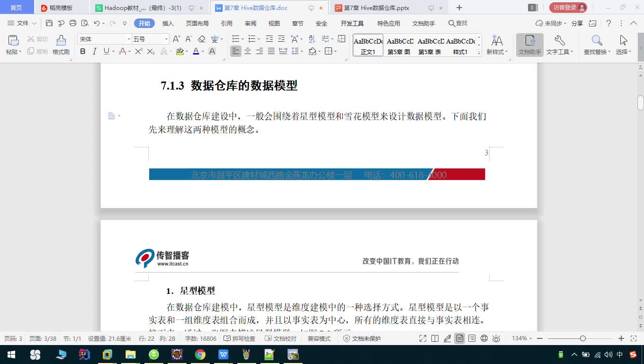Toggle Spell Check in status bar
644x364 pixels.
239,338
